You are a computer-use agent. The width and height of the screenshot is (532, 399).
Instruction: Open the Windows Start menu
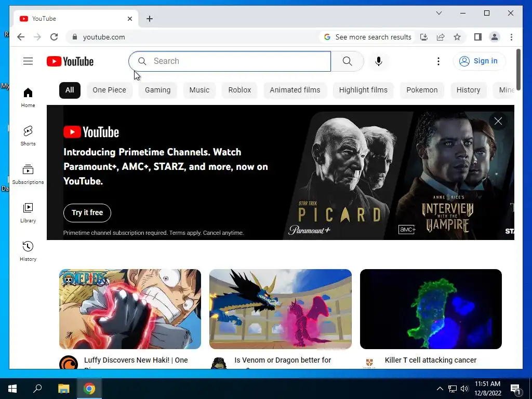click(12, 389)
